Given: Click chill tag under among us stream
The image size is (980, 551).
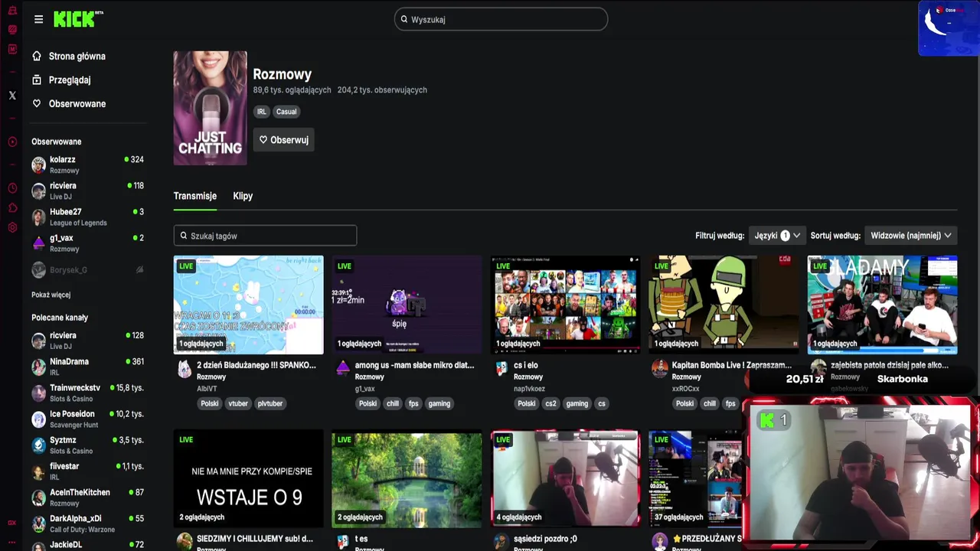Looking at the screenshot, I should click(x=393, y=403).
